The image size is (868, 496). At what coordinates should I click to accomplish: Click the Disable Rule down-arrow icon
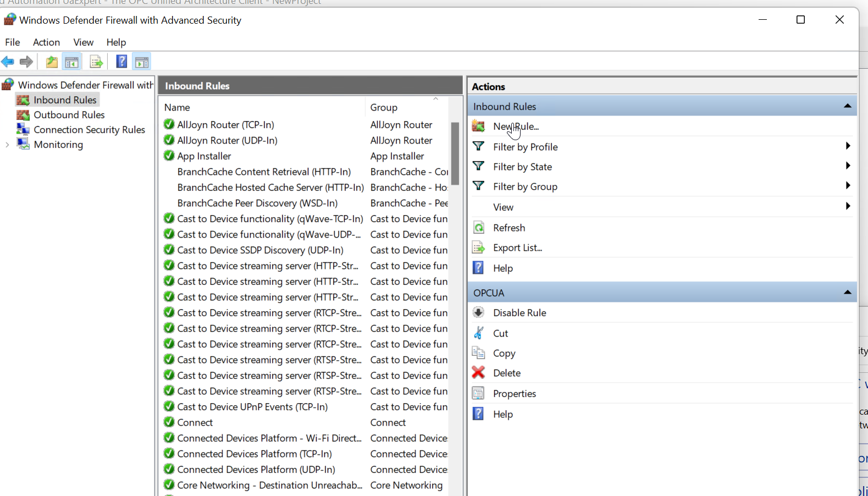tap(479, 312)
